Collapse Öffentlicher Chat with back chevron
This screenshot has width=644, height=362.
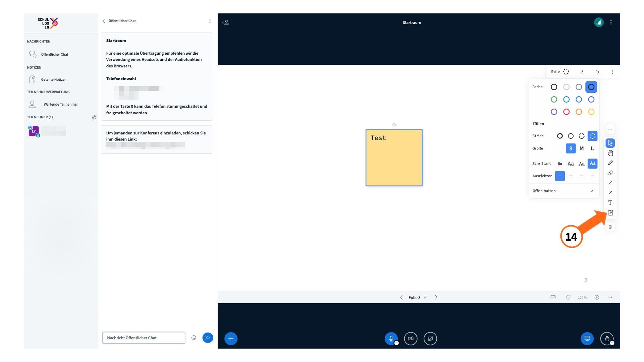104,21
